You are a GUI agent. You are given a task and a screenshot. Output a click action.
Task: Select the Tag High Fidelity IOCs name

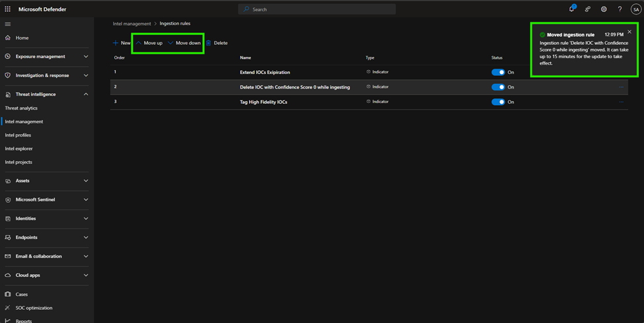(264, 102)
